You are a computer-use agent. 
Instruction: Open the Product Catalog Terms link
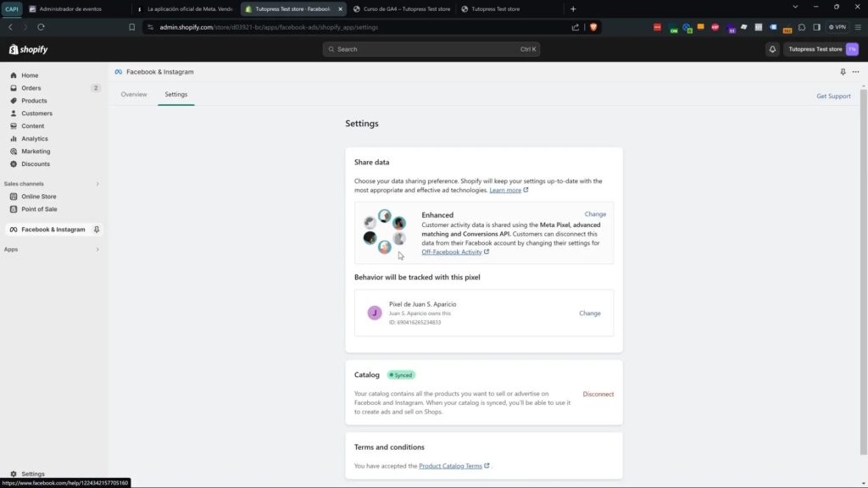point(454,466)
